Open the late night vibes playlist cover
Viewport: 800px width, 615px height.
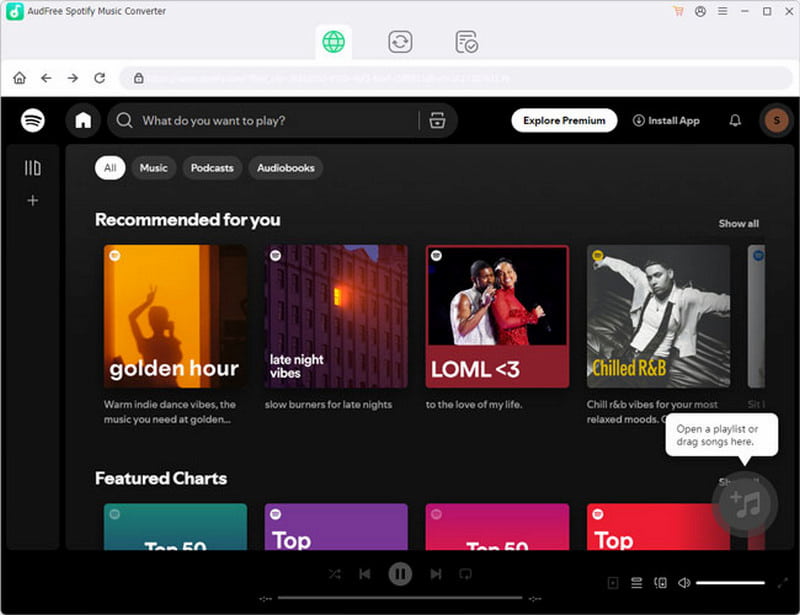(336, 316)
